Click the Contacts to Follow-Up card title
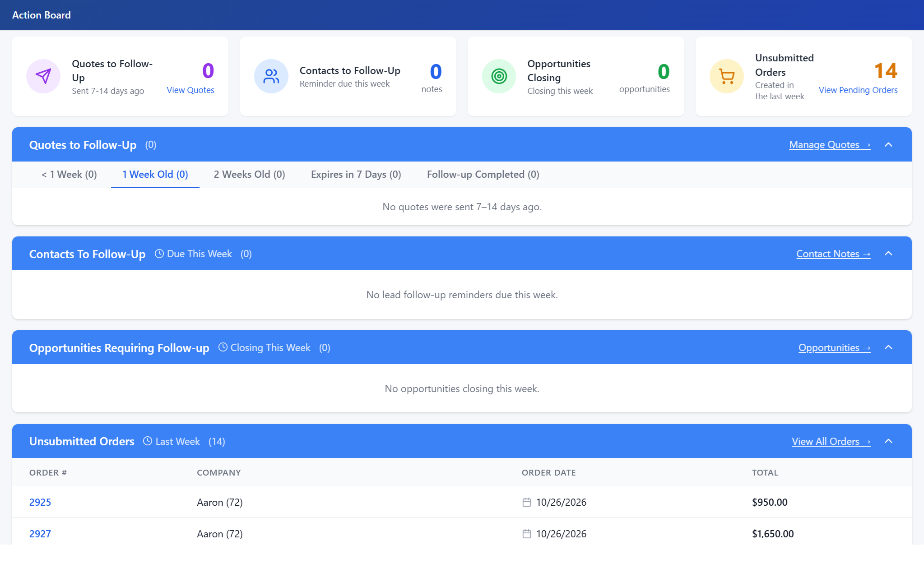 click(350, 71)
